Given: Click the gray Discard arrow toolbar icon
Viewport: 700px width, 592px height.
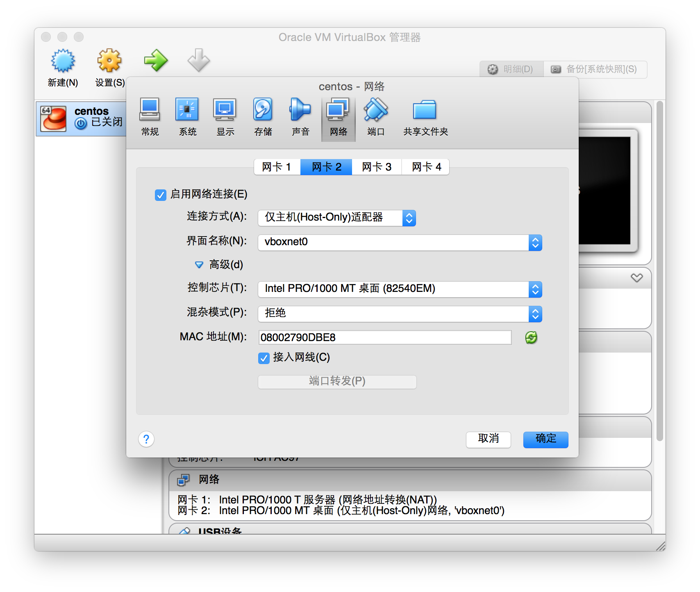Looking at the screenshot, I should click(199, 61).
